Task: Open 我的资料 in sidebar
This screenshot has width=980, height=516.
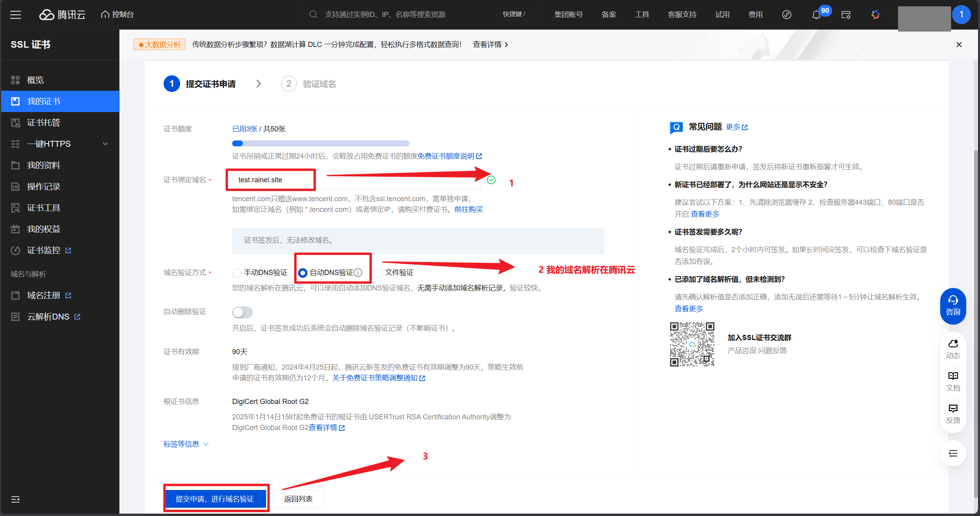Action: click(x=60, y=165)
